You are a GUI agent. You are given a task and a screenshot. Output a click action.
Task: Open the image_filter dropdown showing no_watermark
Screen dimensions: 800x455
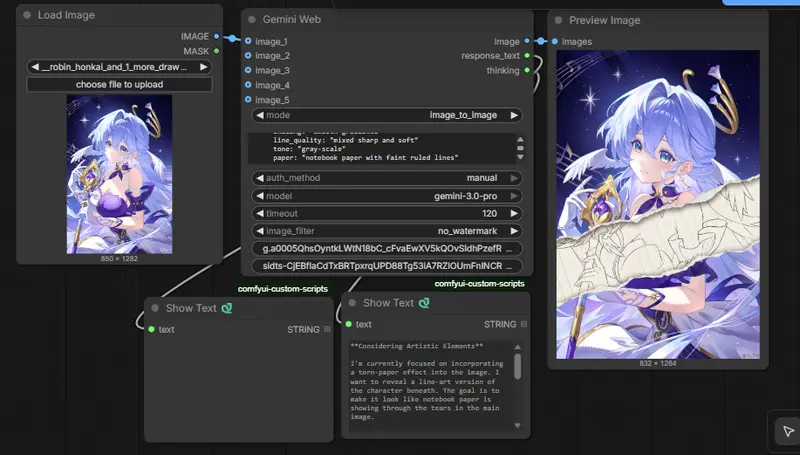pyautogui.click(x=386, y=230)
